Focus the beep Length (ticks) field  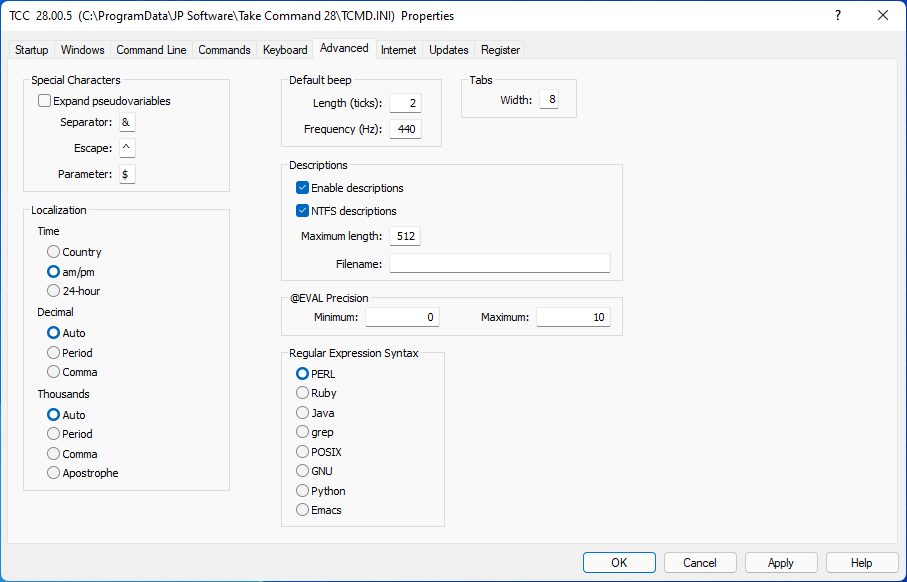click(405, 103)
